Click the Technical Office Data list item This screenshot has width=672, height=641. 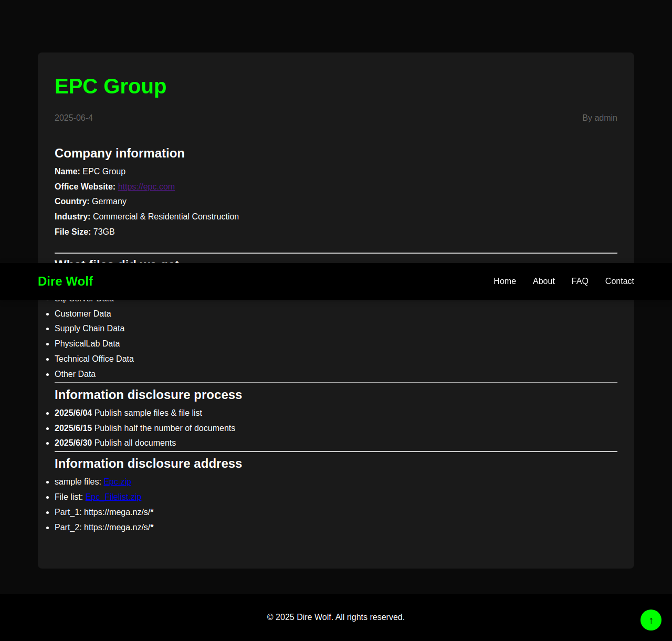tap(94, 359)
